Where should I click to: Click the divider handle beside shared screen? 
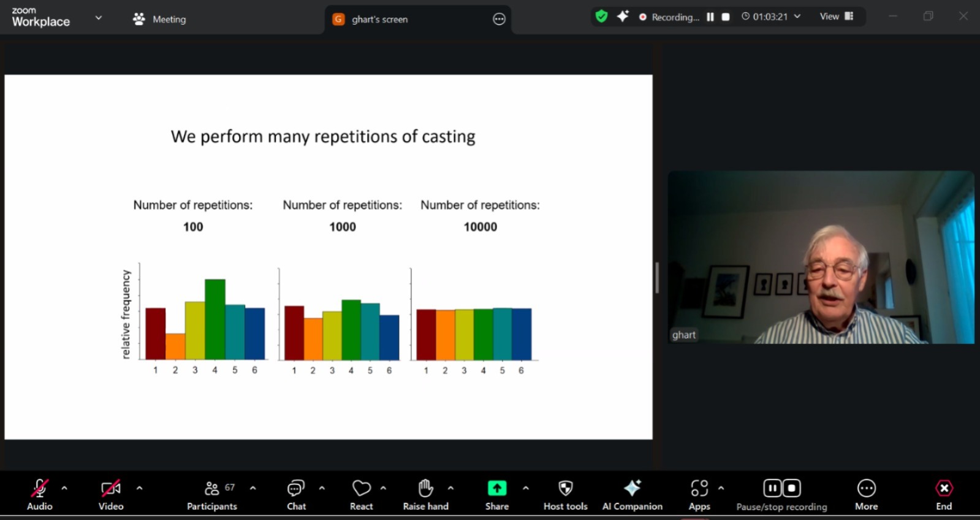657,278
